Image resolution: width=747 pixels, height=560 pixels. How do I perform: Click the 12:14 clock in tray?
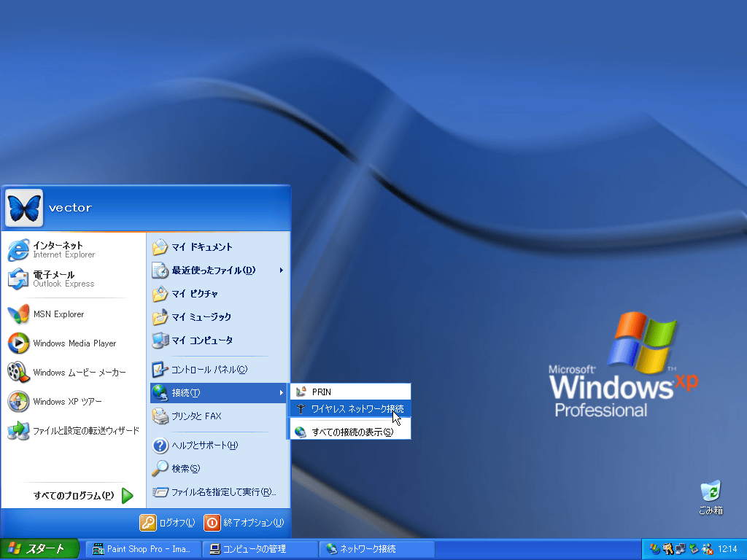coord(727,549)
